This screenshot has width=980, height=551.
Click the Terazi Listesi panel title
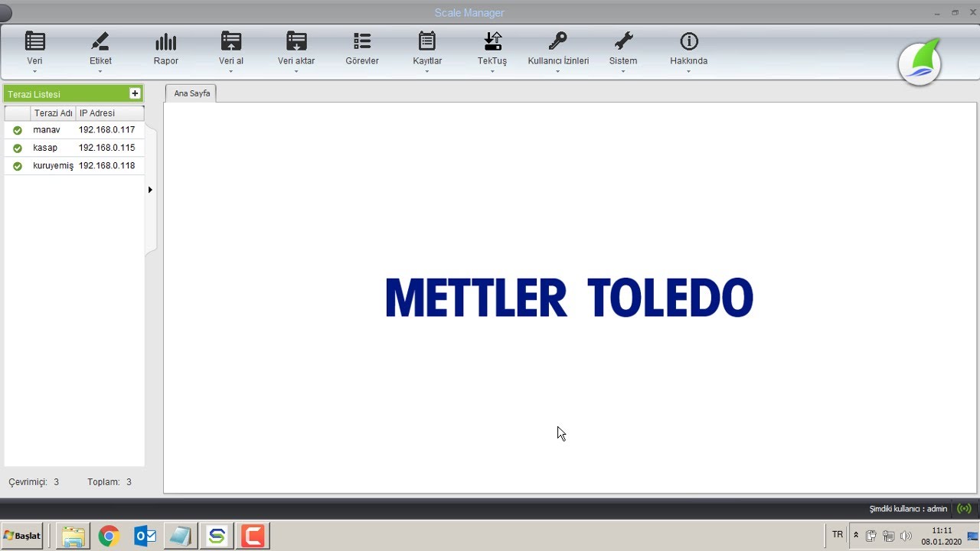[x=34, y=94]
